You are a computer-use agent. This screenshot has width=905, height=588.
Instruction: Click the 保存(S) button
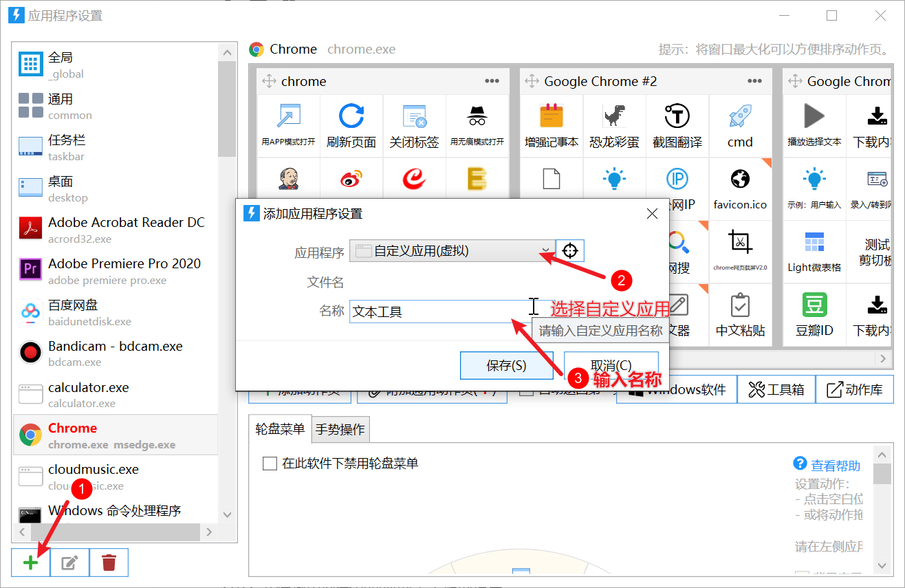coord(506,365)
